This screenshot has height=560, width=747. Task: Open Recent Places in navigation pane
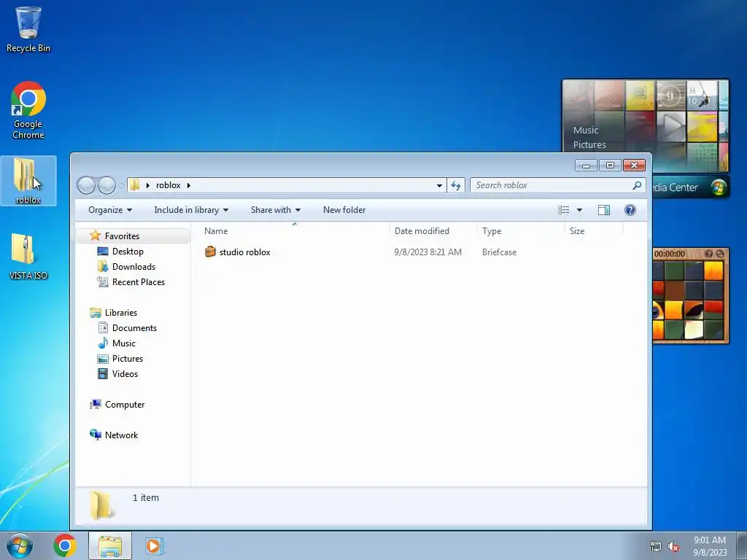click(x=138, y=282)
